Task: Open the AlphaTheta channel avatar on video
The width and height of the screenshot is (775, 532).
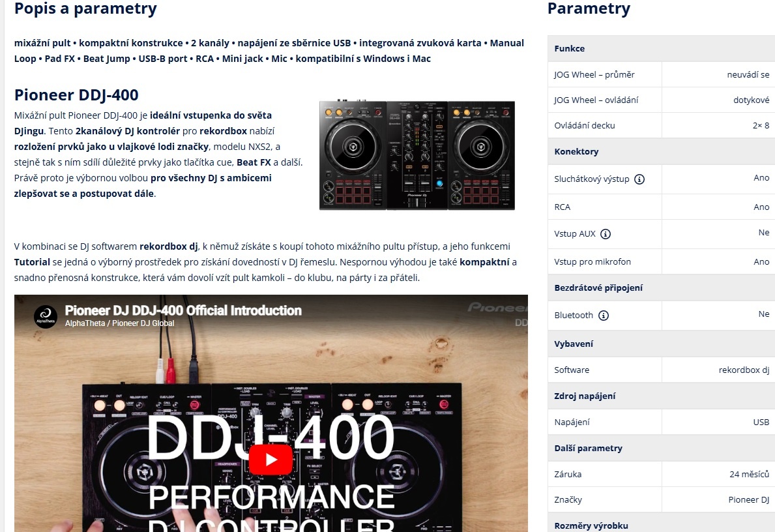Action: pyautogui.click(x=46, y=316)
